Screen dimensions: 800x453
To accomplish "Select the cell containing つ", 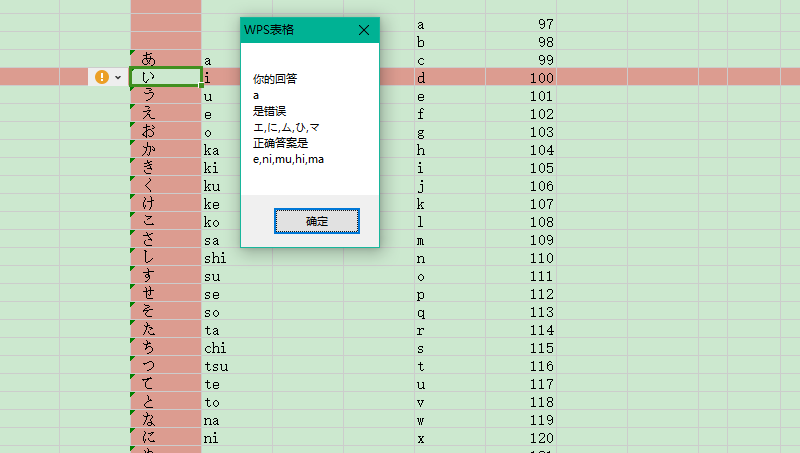I will (166, 366).
